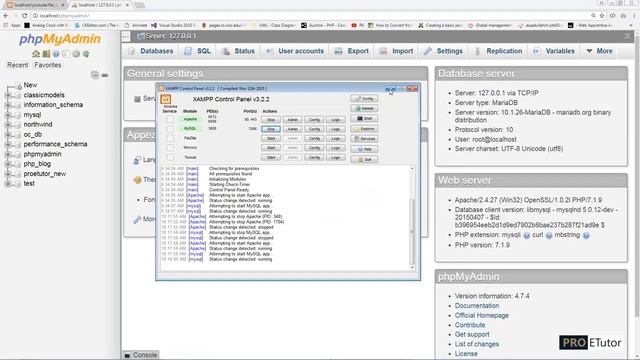Open the More dropdown in top menu
Viewport: 640px width, 360px height.
[x=599, y=51]
